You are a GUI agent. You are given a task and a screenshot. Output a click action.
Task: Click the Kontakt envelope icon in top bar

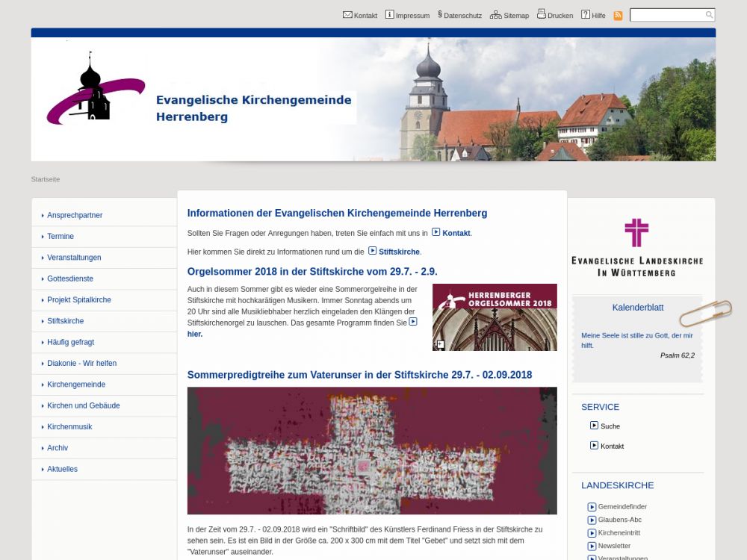click(347, 15)
